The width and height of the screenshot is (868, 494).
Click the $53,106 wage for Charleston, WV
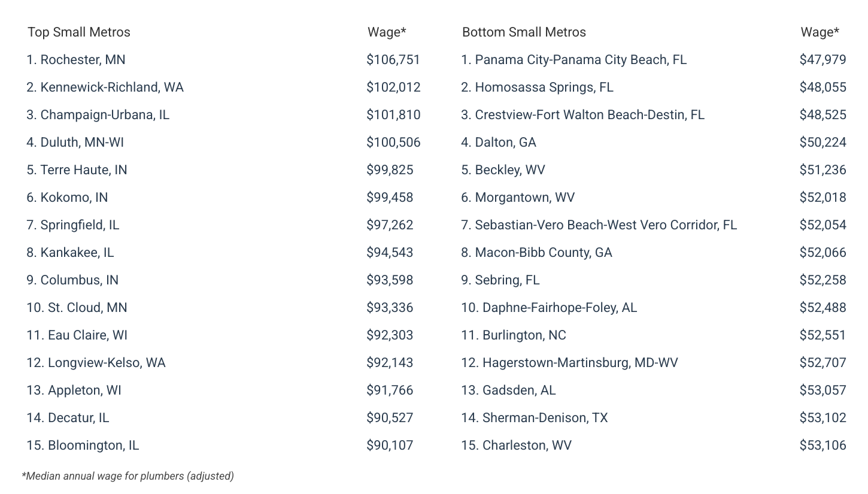[823, 445]
